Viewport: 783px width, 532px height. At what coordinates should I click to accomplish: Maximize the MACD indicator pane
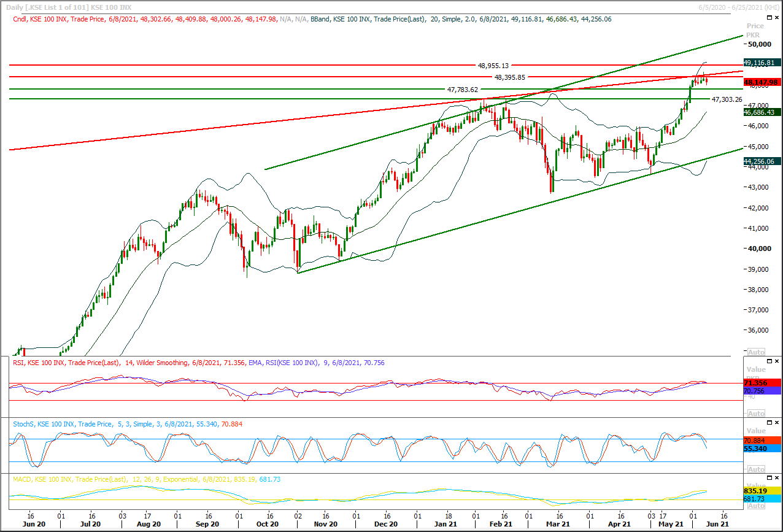point(770,478)
